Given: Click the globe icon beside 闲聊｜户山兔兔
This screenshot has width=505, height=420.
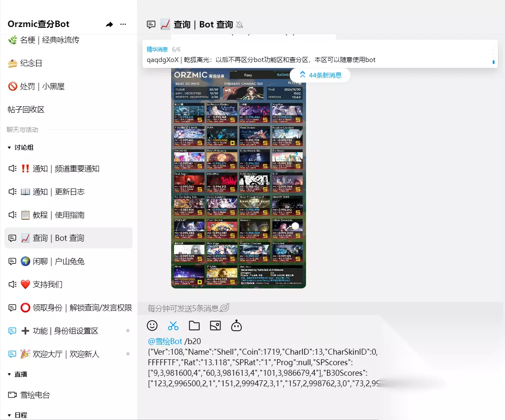Looking at the screenshot, I should pos(25,261).
